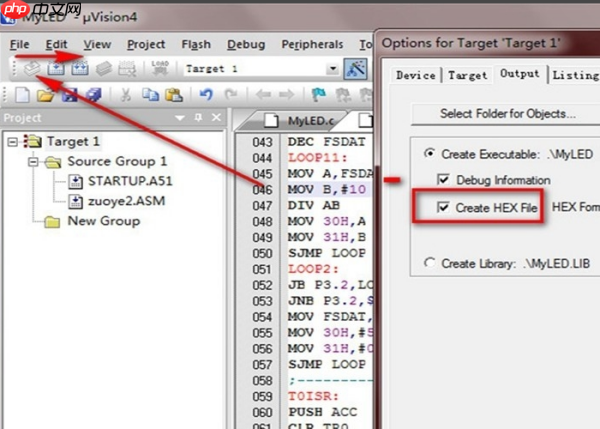Viewport: 600px width, 429px height.
Task: Click the Open file folder icon
Action: (x=46, y=95)
